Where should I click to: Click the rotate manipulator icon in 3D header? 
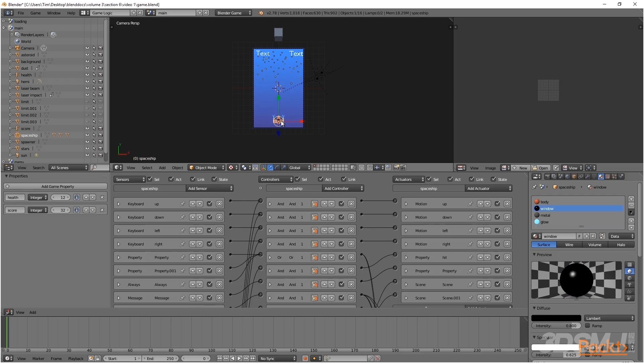click(277, 167)
